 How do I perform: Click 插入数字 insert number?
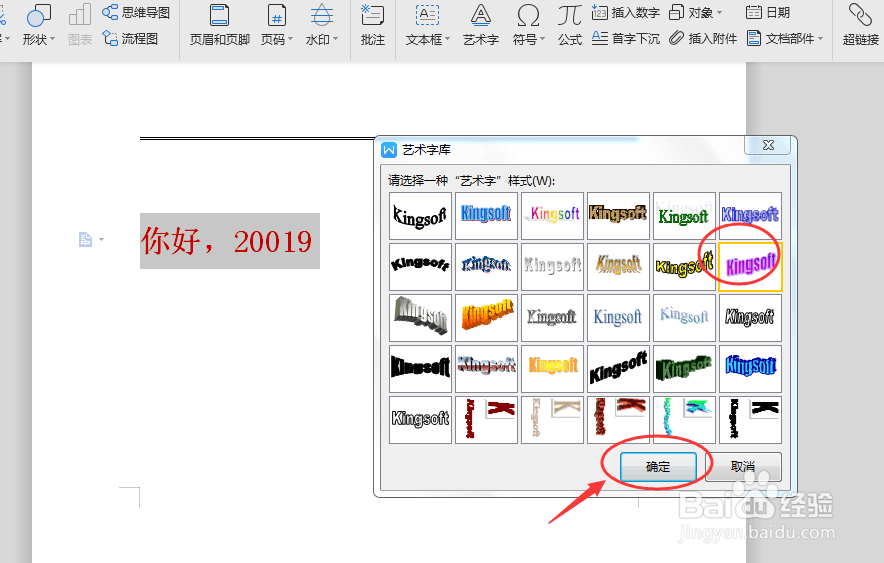point(626,12)
